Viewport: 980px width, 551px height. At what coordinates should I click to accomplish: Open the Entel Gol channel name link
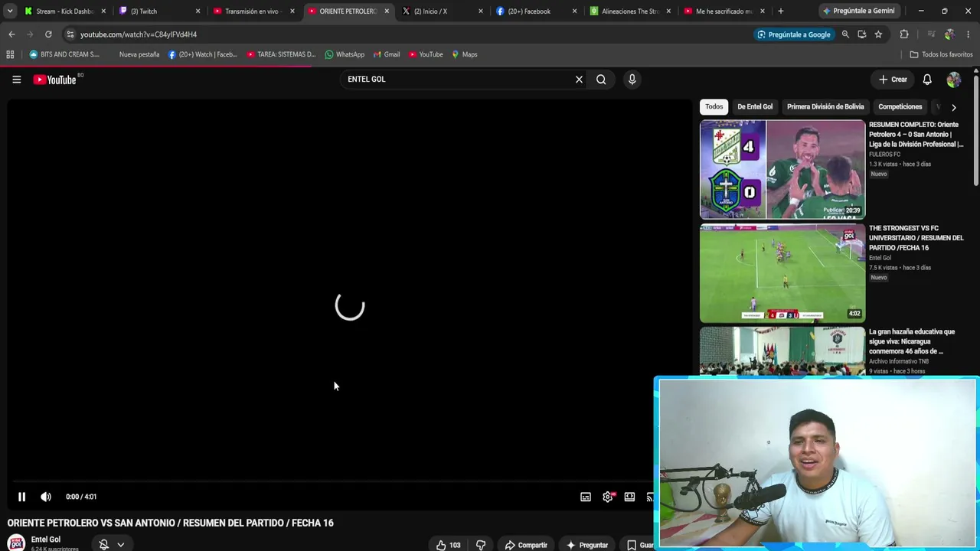(46, 540)
